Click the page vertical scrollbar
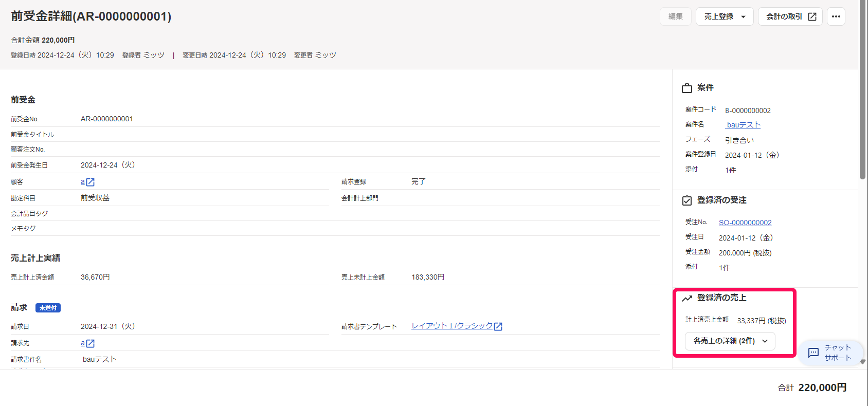The image size is (868, 406). [863, 89]
